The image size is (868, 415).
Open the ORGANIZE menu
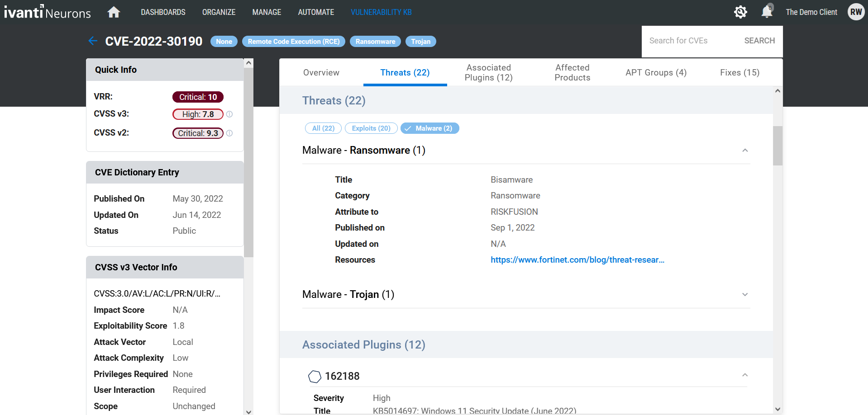(x=219, y=12)
